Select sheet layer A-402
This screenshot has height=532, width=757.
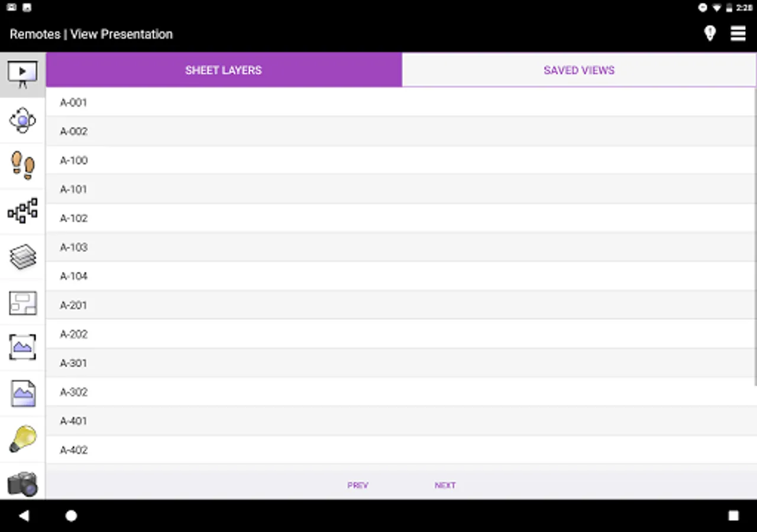[x=401, y=450]
